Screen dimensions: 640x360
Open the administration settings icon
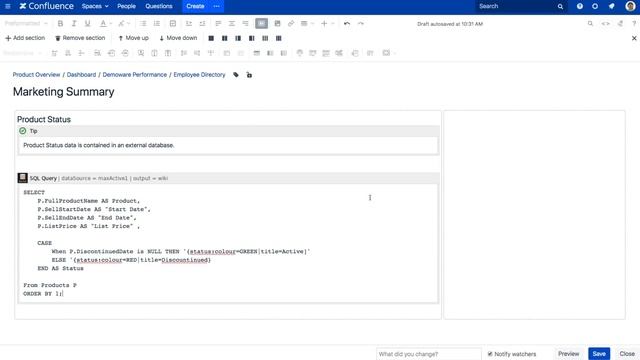click(x=595, y=6)
